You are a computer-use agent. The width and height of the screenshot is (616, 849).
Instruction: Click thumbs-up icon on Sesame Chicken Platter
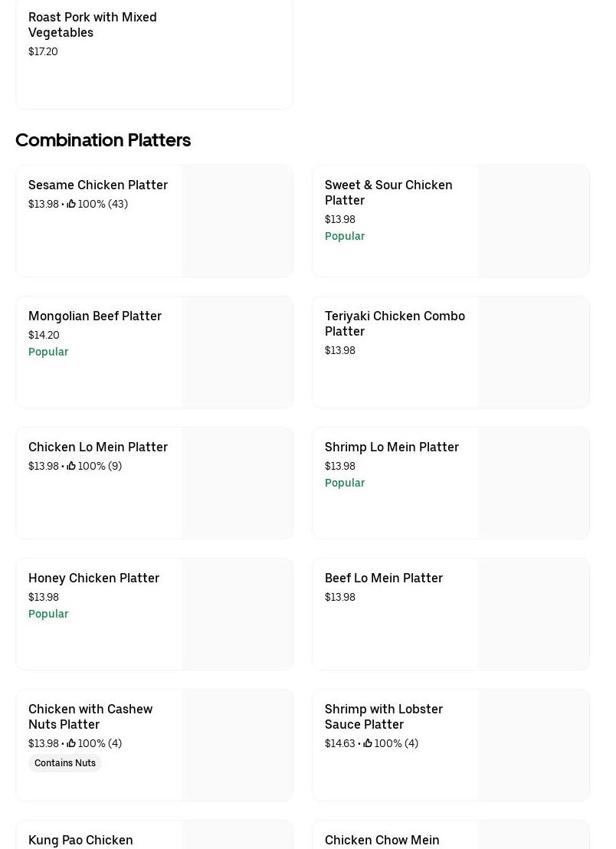click(71, 204)
